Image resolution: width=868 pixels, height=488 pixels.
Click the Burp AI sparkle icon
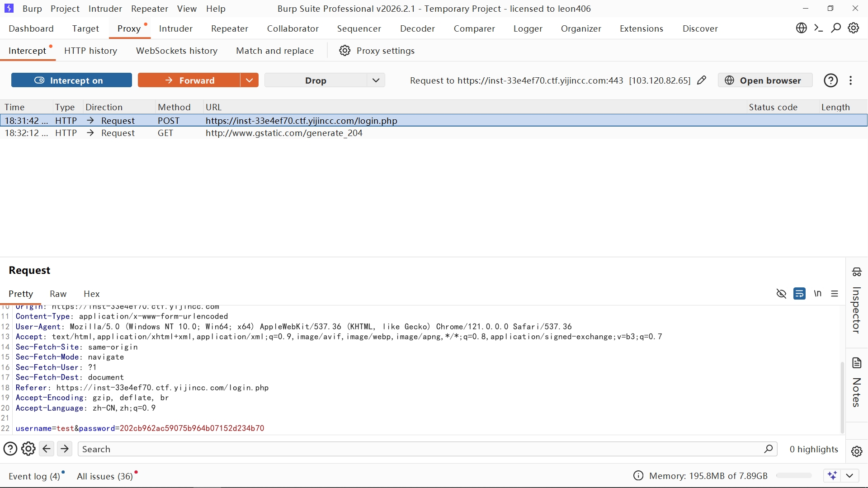[x=832, y=476]
